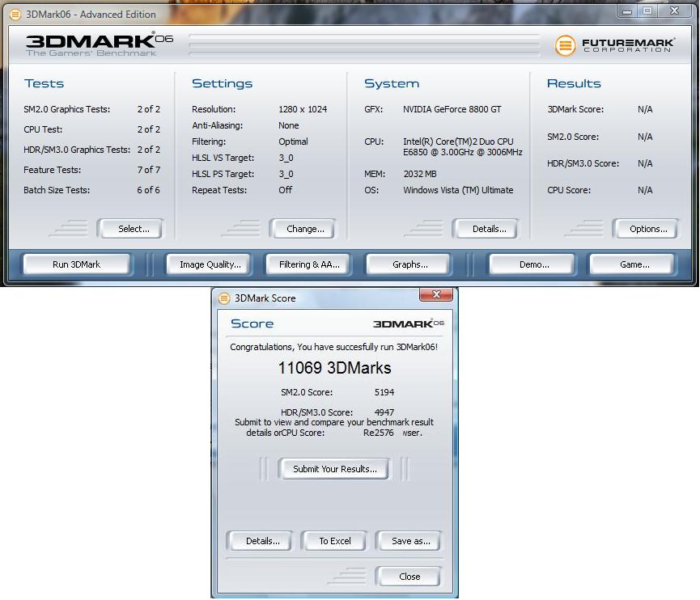Launch the Demo... button

(x=532, y=264)
